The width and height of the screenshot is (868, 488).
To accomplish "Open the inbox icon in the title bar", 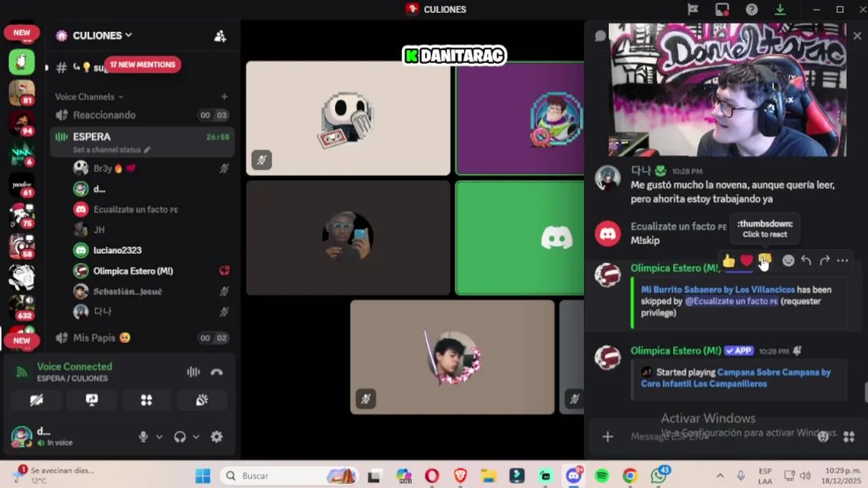I will pos(722,9).
